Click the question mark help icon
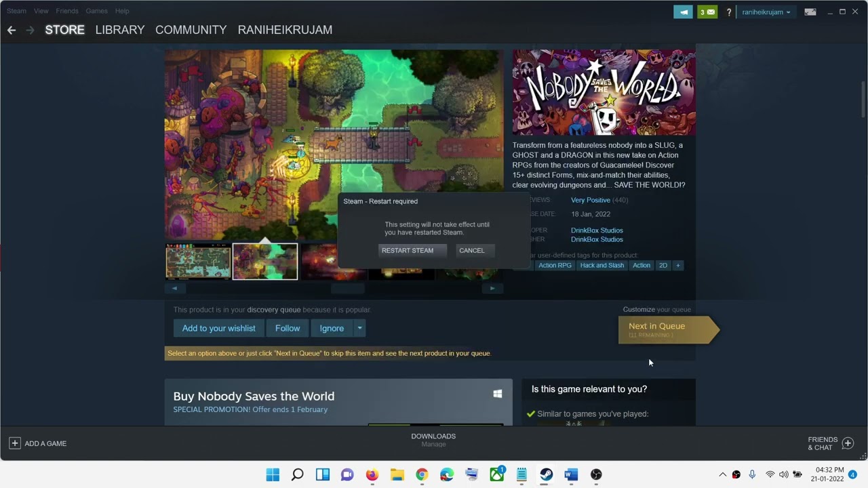Image resolution: width=868 pixels, height=488 pixels. (x=729, y=12)
